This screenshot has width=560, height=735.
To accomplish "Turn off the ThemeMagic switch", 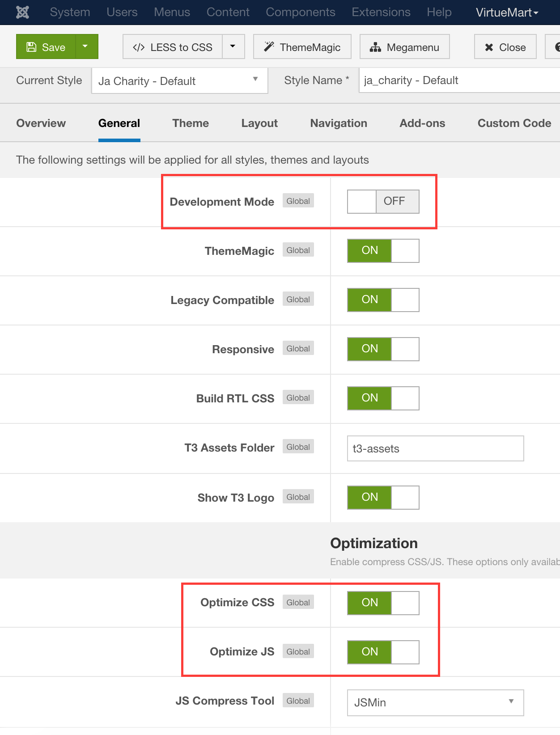I will tap(383, 251).
